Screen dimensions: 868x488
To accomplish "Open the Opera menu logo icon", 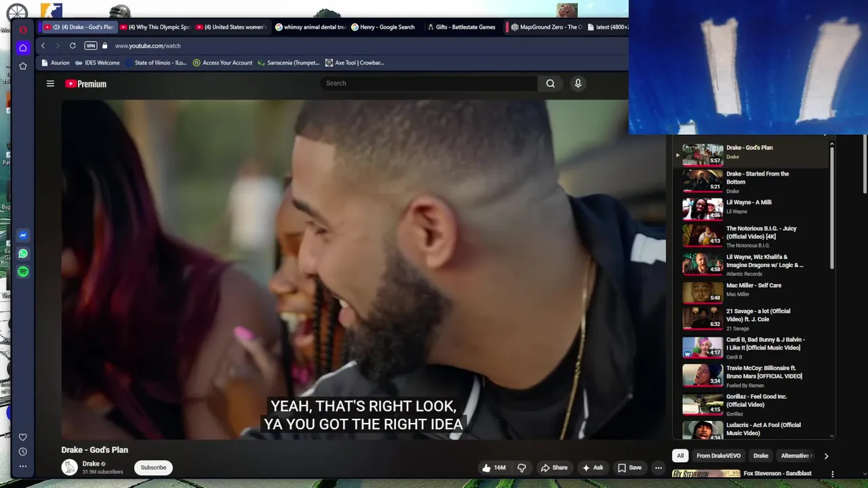I will click(23, 30).
